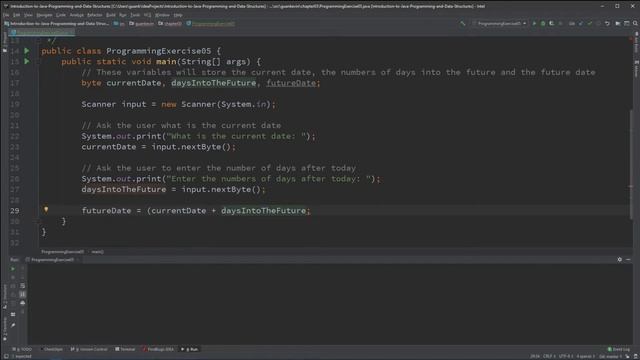
Task: Change the 4 spaces indent setting
Action: 585,356
